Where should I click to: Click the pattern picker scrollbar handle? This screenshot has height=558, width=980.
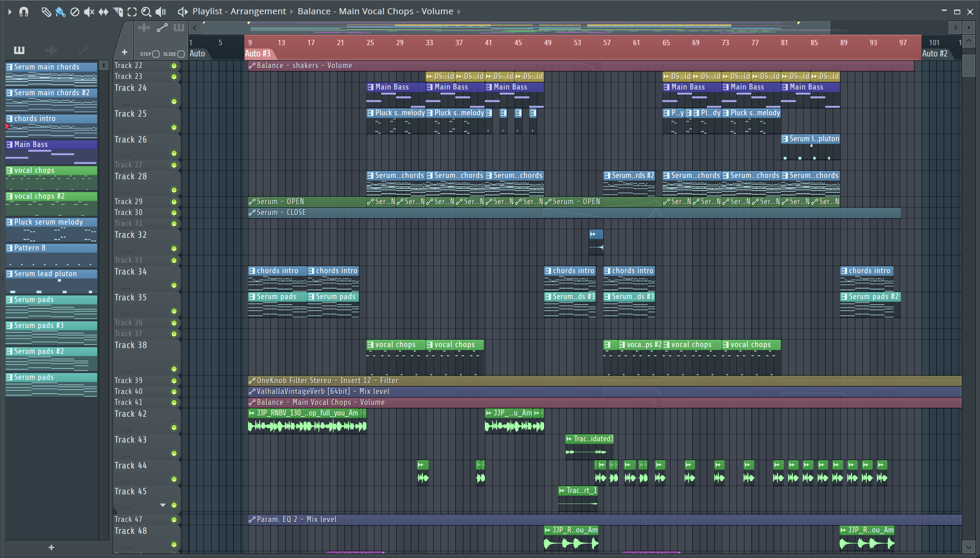pos(103,66)
